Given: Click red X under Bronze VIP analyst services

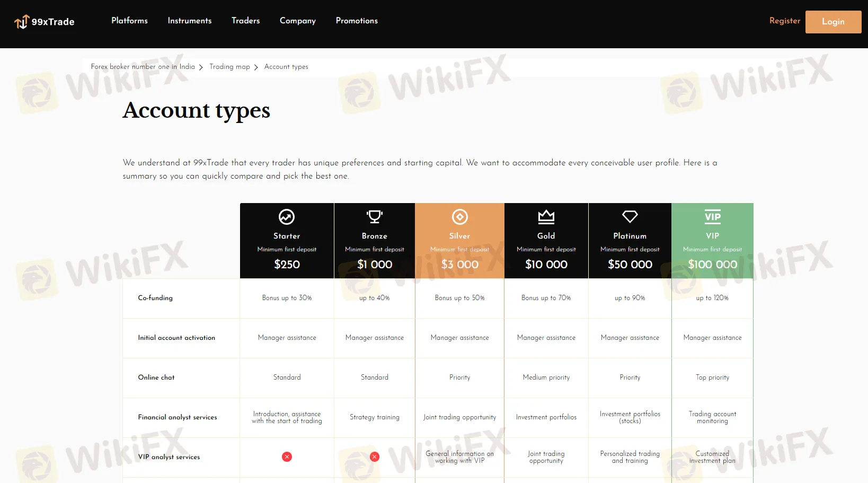Looking at the screenshot, I should tap(375, 456).
